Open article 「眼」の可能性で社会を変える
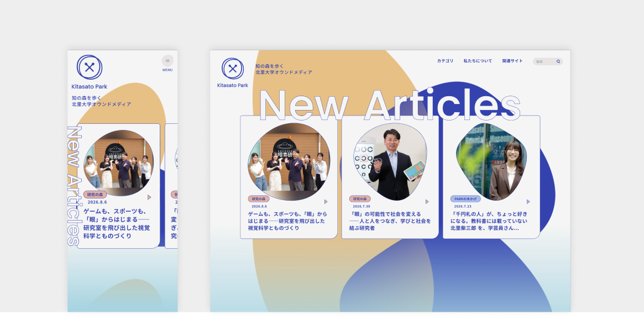Viewport: 644px width, 319px height. pyautogui.click(x=390, y=221)
